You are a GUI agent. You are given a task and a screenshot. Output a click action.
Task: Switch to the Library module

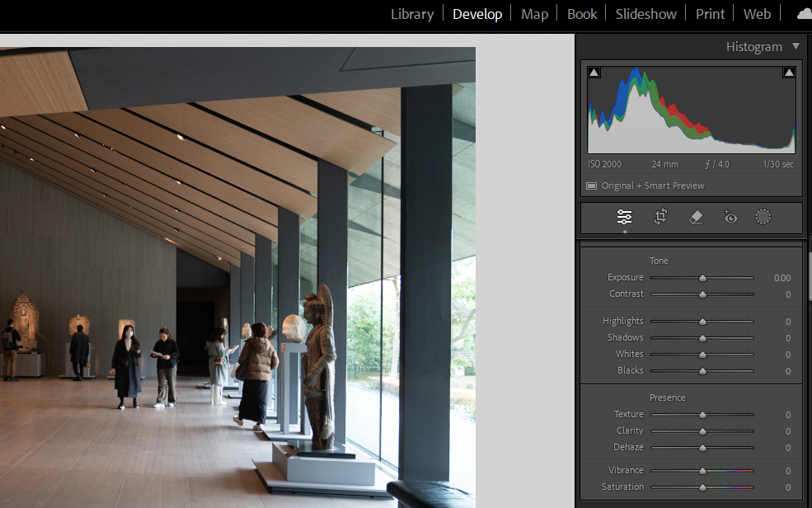[412, 14]
